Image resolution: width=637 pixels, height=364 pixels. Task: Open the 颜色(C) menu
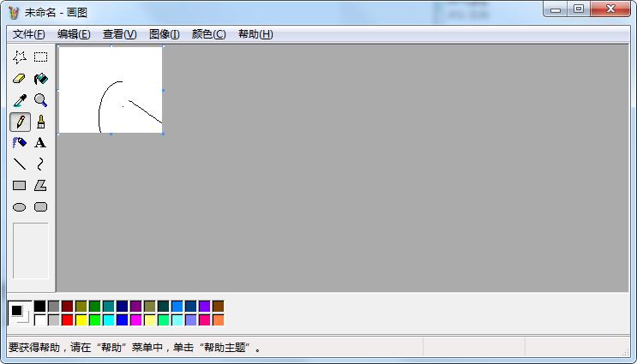pos(209,34)
